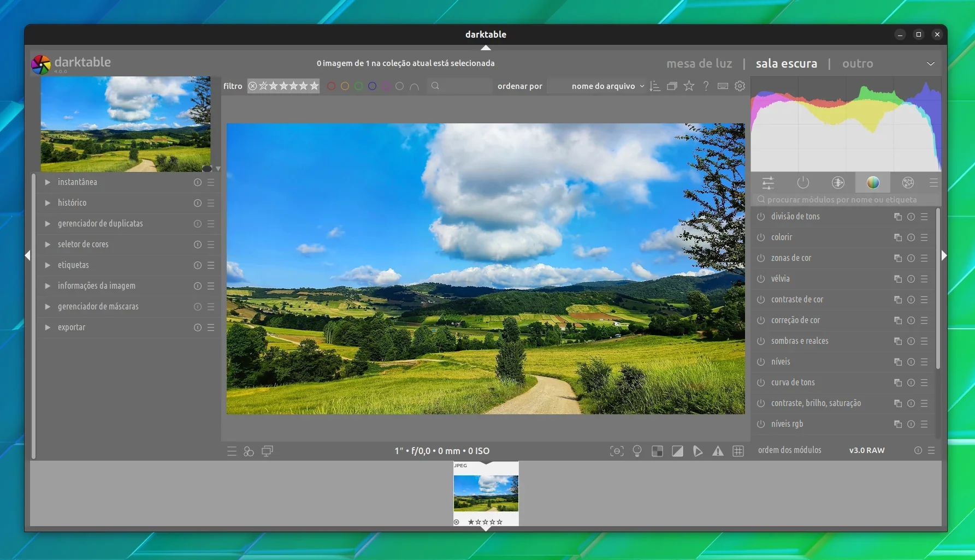Viewport: 975px width, 560px height.
Task: Turn on the curva de tons module
Action: coord(761,383)
